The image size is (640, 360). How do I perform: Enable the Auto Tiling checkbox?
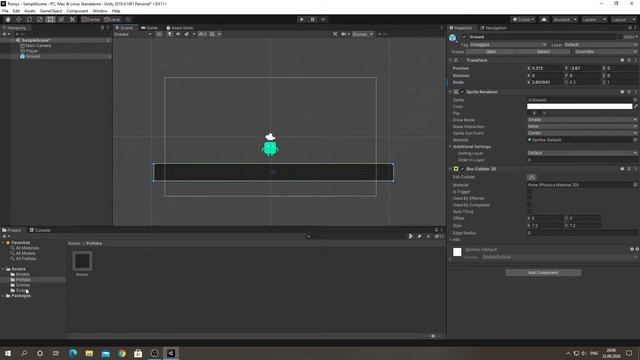coord(529,211)
